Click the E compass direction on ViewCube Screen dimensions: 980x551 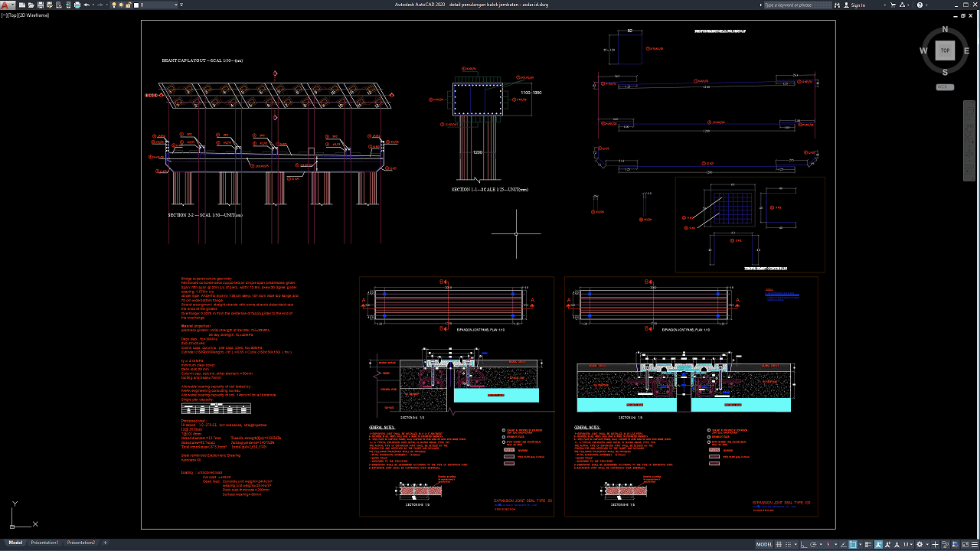(x=966, y=51)
